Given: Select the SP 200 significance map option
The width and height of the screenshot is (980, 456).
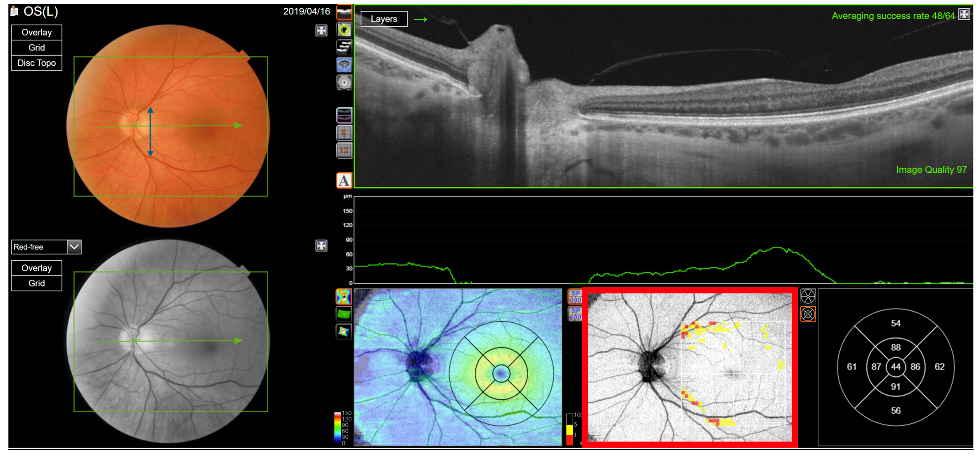Looking at the screenshot, I should (575, 297).
